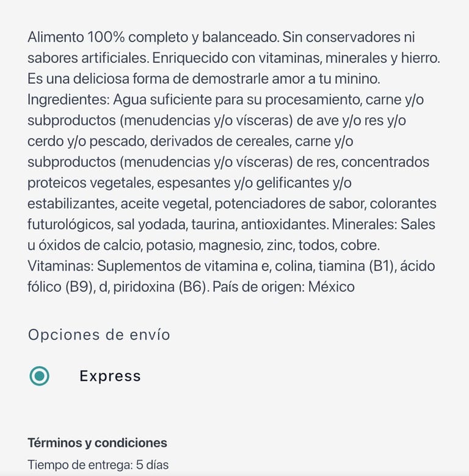The width and height of the screenshot is (469, 476).
Task: Click the Términos y condiciones heading
Action: (x=97, y=443)
